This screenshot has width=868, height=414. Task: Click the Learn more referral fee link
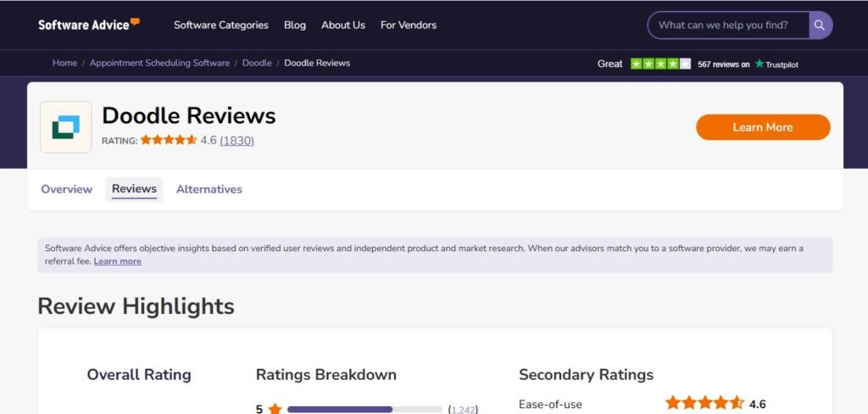[x=117, y=261]
